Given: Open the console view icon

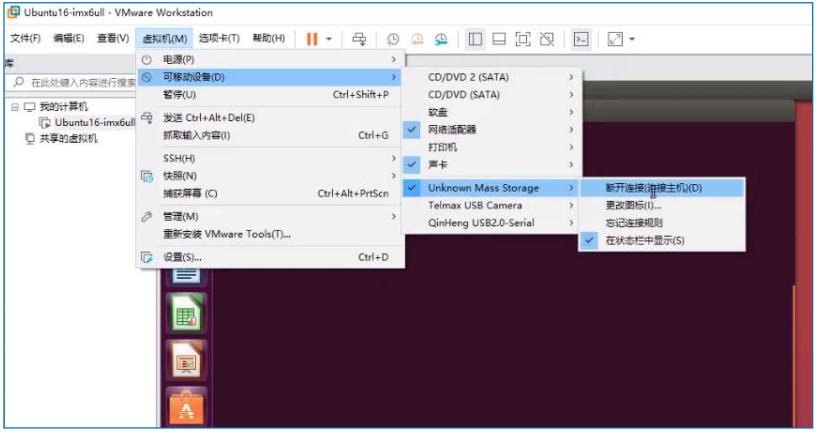Looking at the screenshot, I should pos(581,39).
